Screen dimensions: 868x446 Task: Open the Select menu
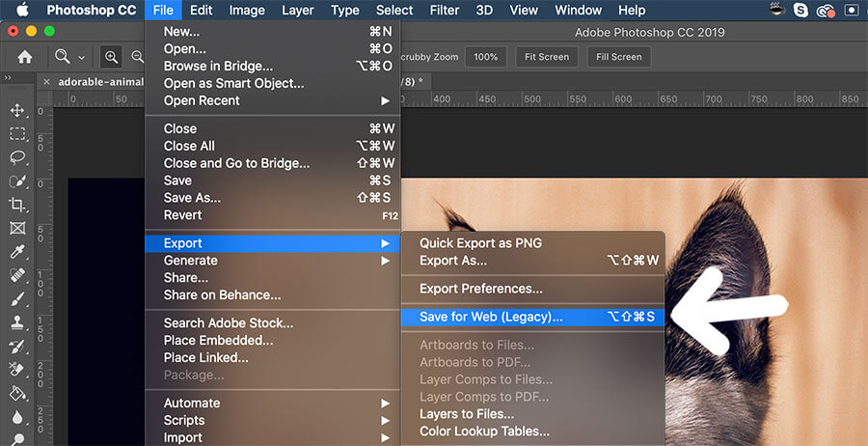(394, 10)
